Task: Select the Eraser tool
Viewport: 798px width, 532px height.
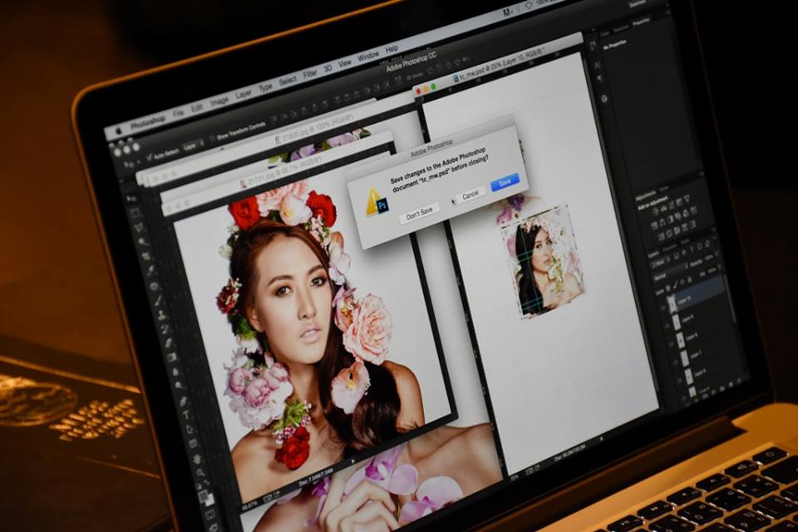Action: pyautogui.click(x=169, y=343)
